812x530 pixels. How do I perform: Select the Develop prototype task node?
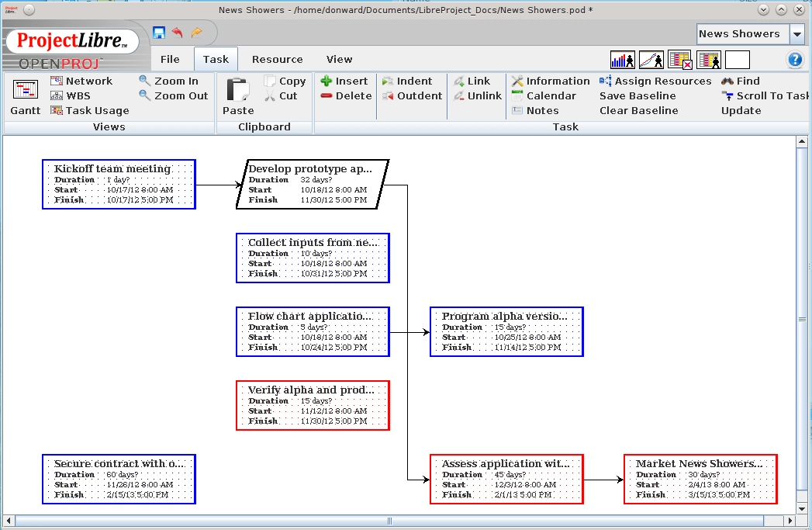tap(313, 185)
